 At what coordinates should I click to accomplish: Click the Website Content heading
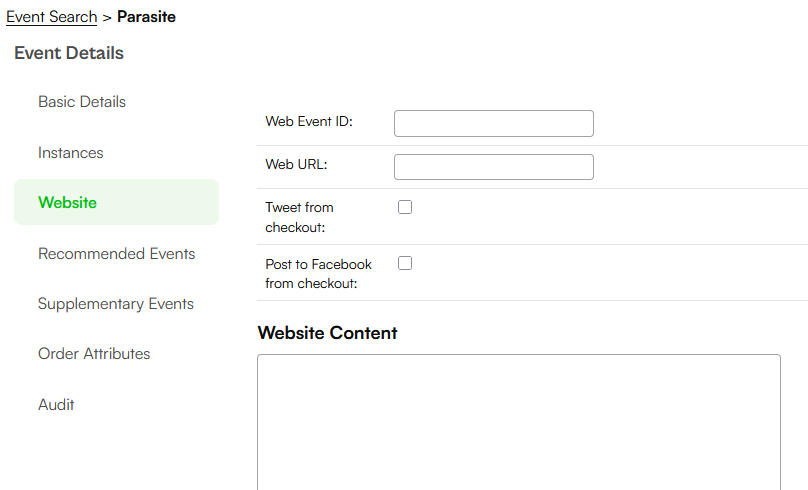coord(328,333)
